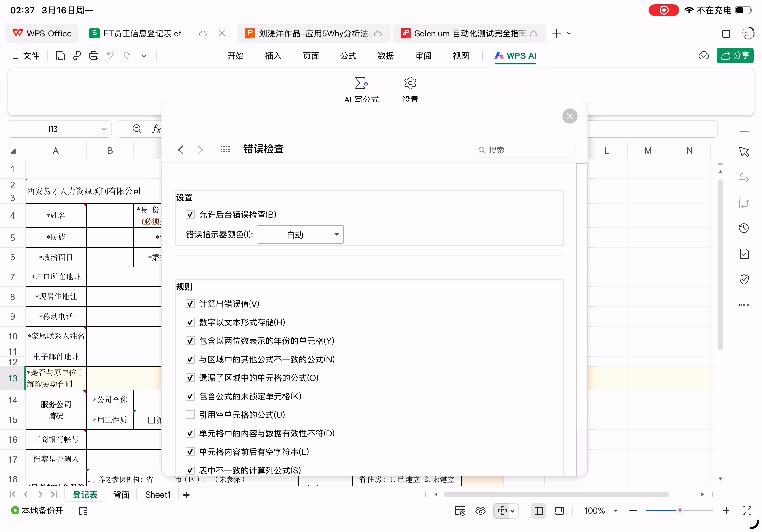Screen dimensions: 762x532
Task: Click the undo arrow icon
Action: (110, 56)
